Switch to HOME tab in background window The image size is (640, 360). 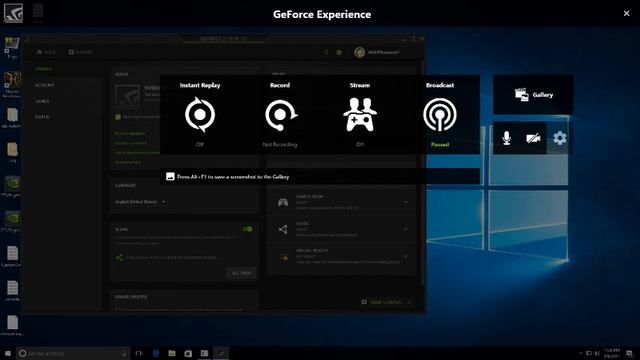pos(46,52)
